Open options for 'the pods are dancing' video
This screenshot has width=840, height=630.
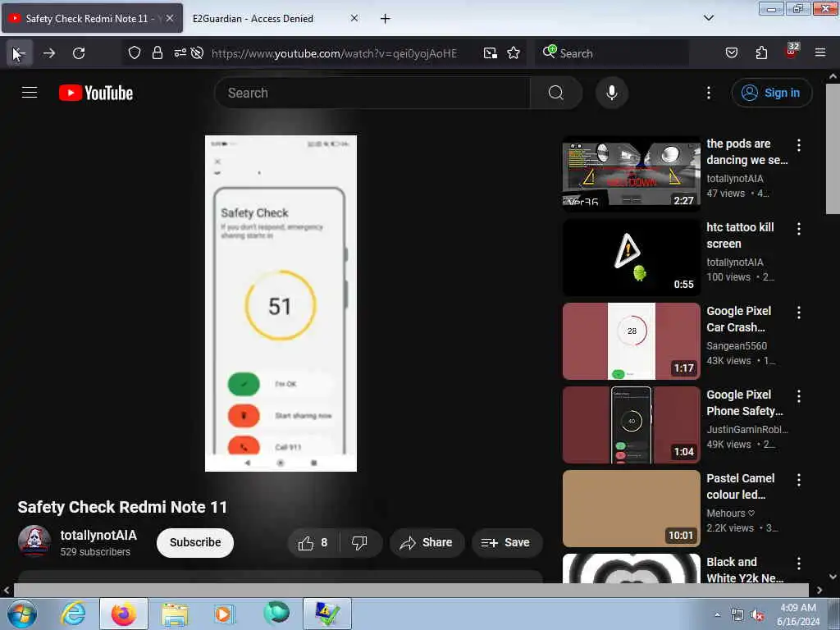tap(799, 144)
